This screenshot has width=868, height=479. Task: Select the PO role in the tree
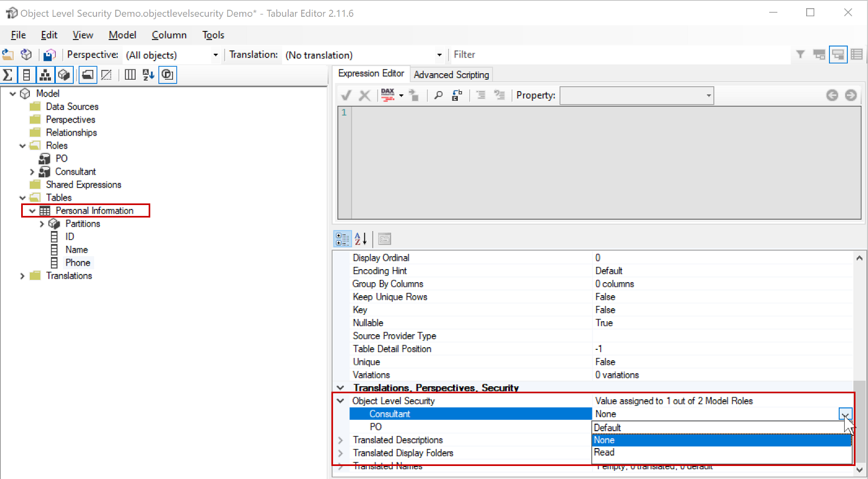click(x=61, y=158)
